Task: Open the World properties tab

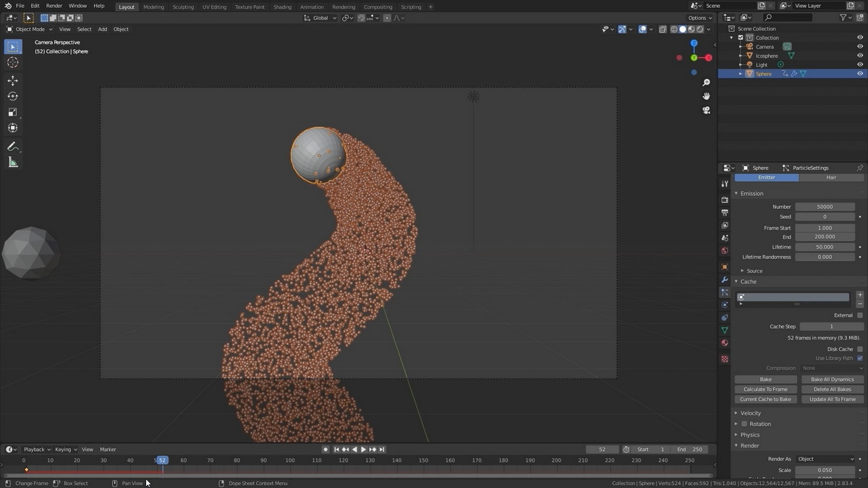Action: click(x=725, y=251)
